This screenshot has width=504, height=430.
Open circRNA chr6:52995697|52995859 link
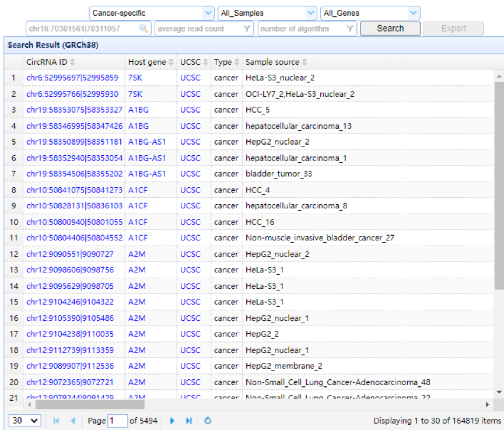pyautogui.click(x=72, y=78)
